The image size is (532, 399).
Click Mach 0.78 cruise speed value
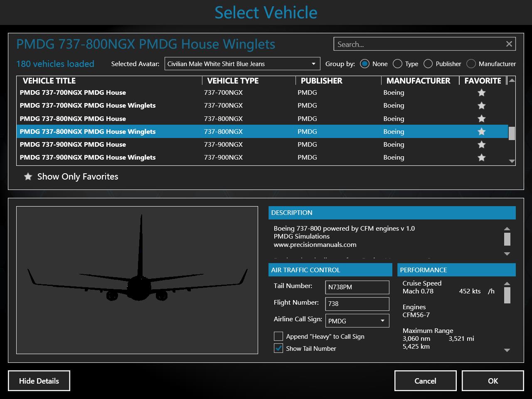click(x=418, y=291)
